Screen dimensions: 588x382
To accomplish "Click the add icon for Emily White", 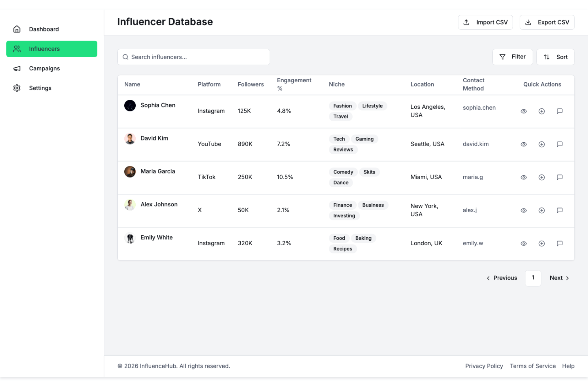I will pos(541,243).
